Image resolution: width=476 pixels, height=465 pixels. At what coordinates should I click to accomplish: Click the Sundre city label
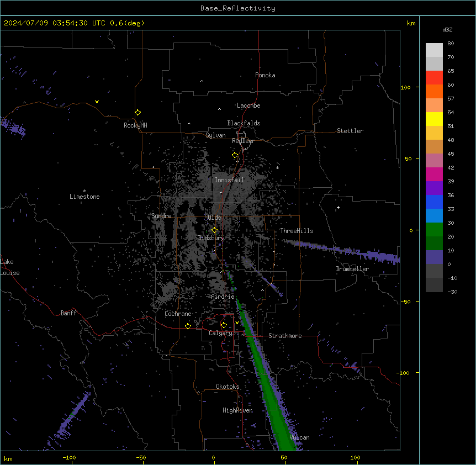tap(161, 216)
